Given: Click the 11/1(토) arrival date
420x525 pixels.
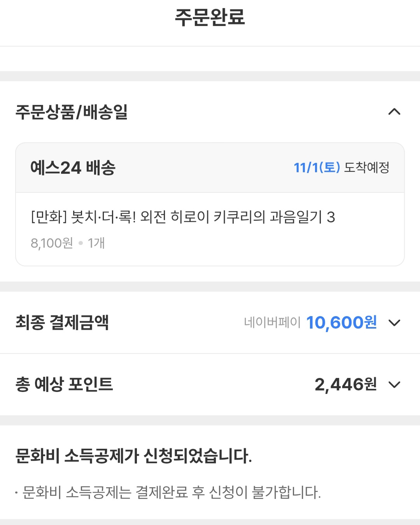Looking at the screenshot, I should (x=317, y=168).
